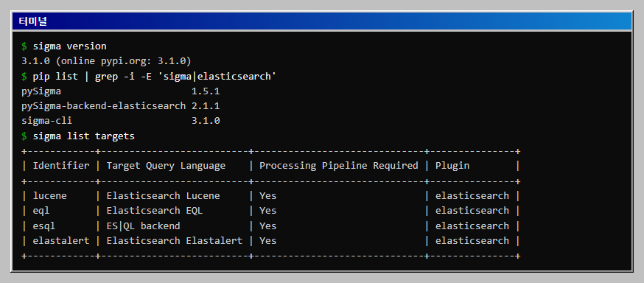This screenshot has width=644, height=283.
Task: Click Yes in the esql row
Action: (x=267, y=226)
